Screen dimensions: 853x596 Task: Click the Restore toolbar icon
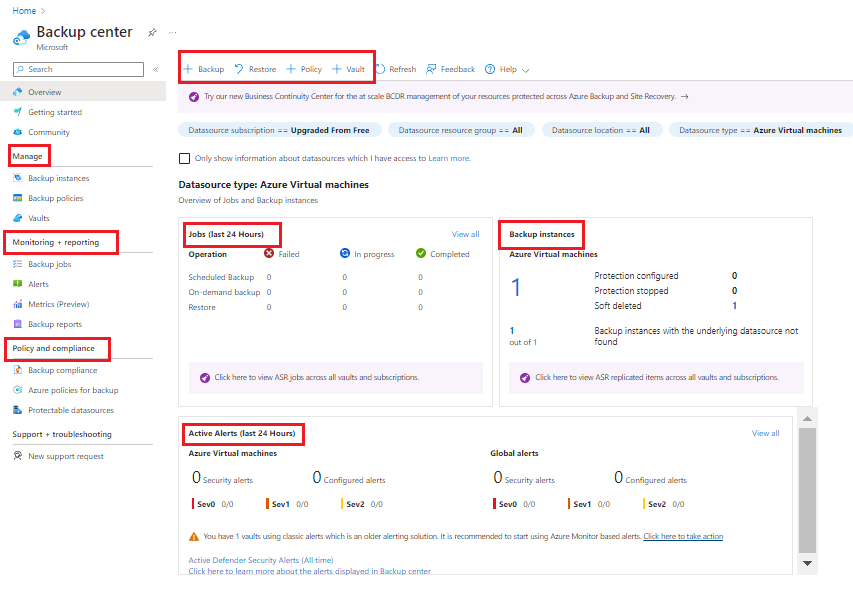click(239, 69)
